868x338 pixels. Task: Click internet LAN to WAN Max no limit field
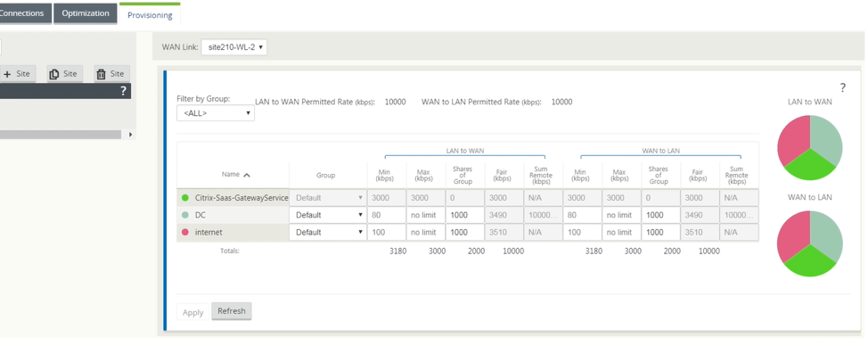point(426,232)
